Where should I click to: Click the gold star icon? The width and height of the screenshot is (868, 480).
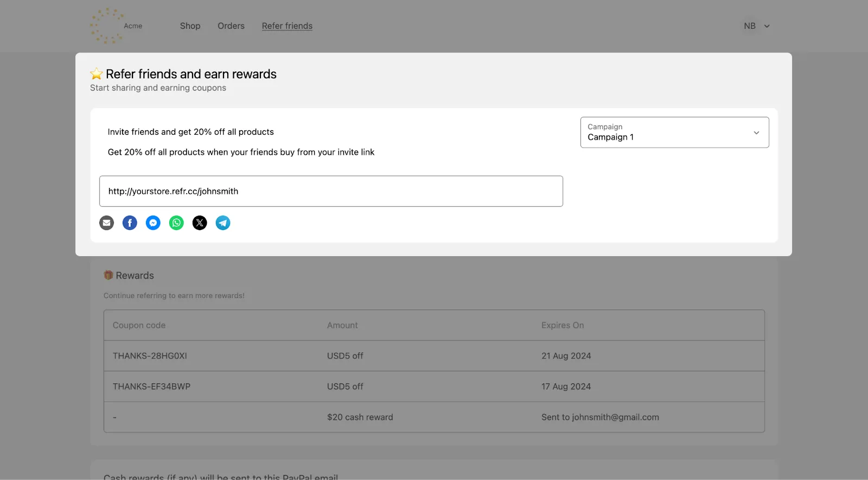97,74
